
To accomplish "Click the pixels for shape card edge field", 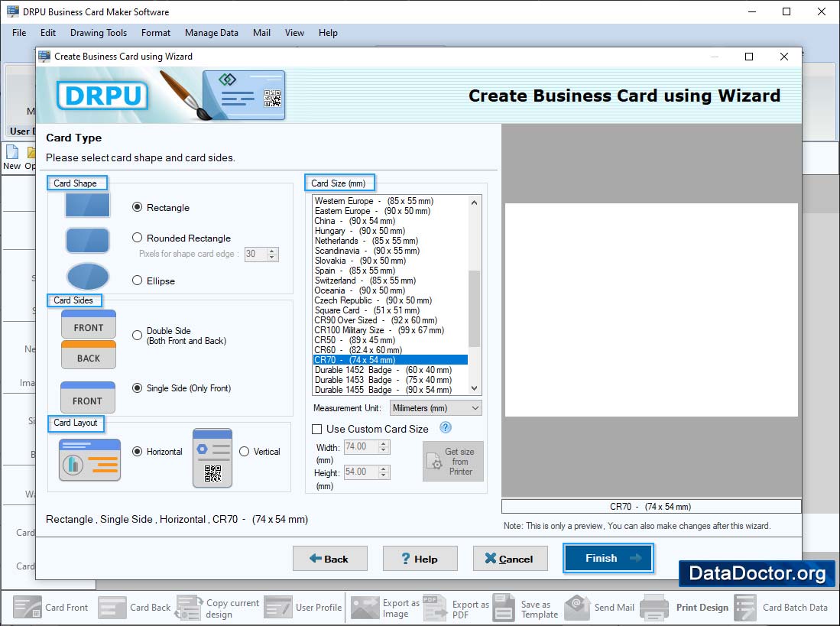I will (255, 254).
